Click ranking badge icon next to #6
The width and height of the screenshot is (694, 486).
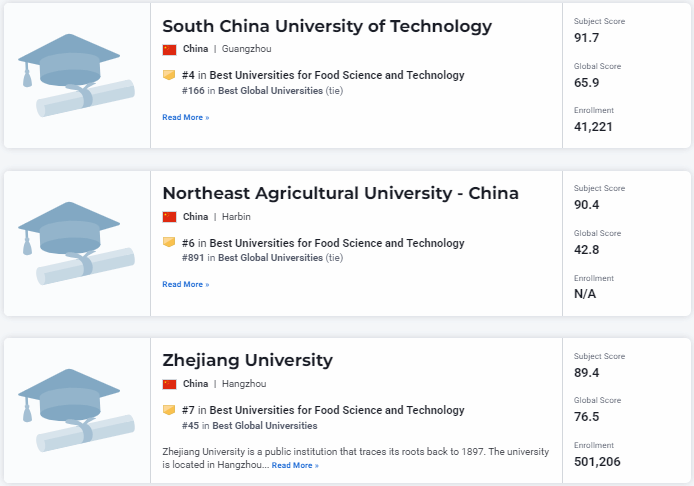169,243
